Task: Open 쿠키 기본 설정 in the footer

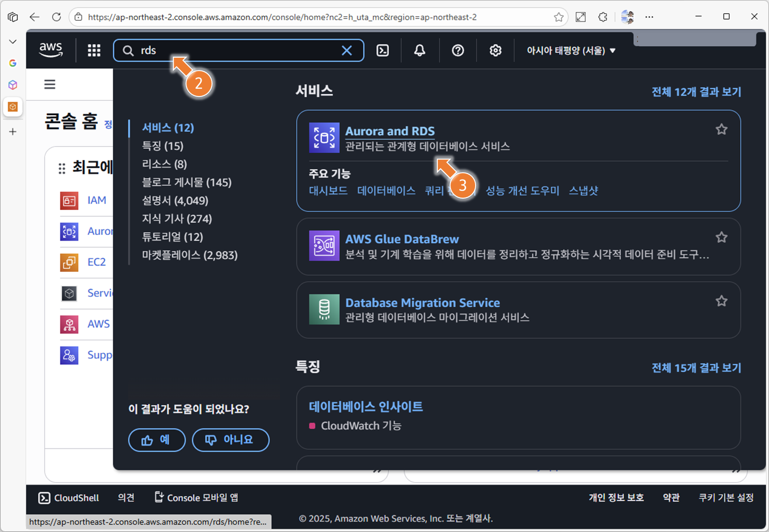Action: 726,497
